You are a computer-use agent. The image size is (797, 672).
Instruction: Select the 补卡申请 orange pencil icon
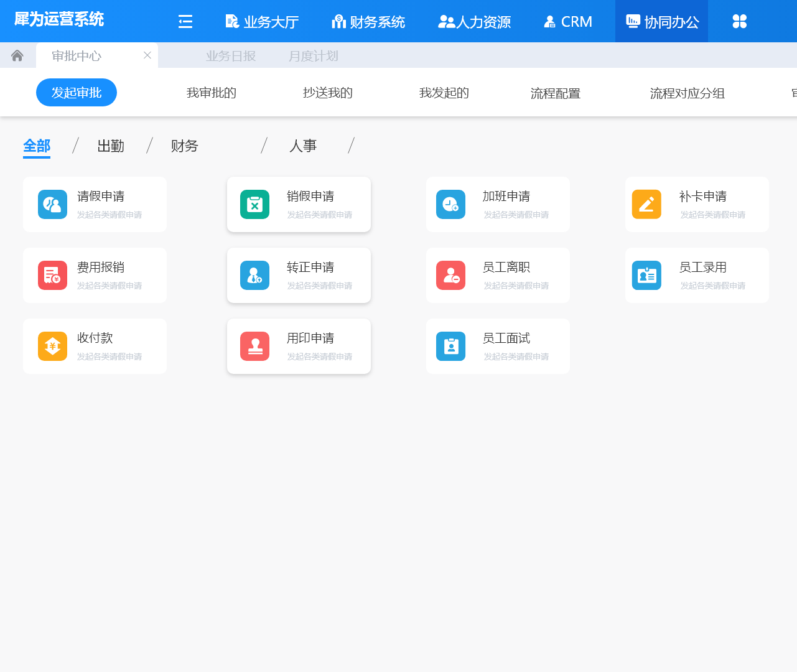point(646,205)
